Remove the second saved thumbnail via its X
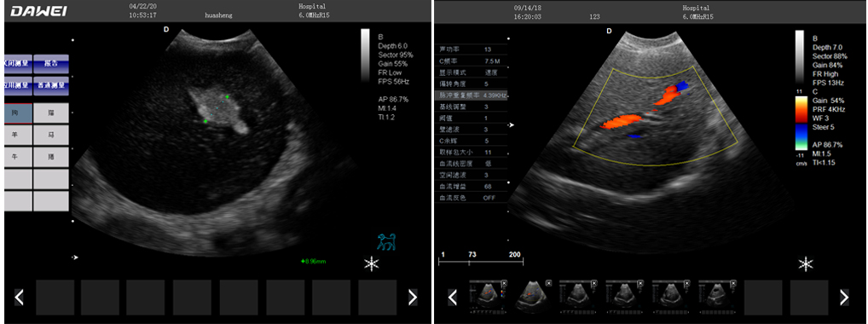This screenshot has height=324, width=868. 548,283
